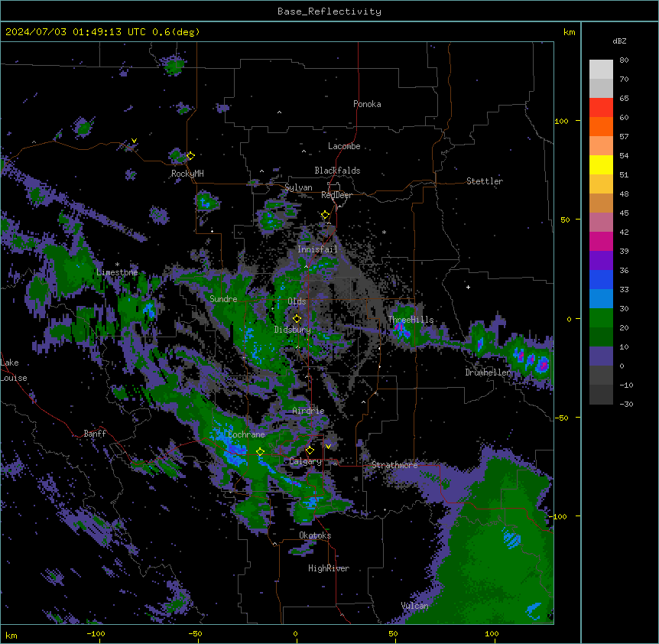Select the Ponoka map label

click(x=367, y=104)
